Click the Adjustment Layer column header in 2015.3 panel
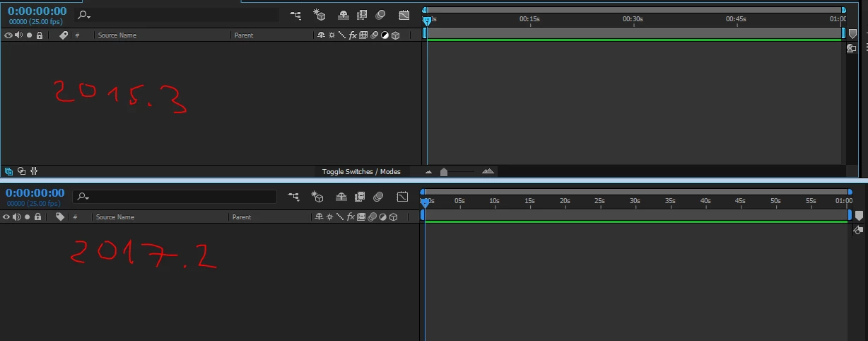 click(385, 35)
